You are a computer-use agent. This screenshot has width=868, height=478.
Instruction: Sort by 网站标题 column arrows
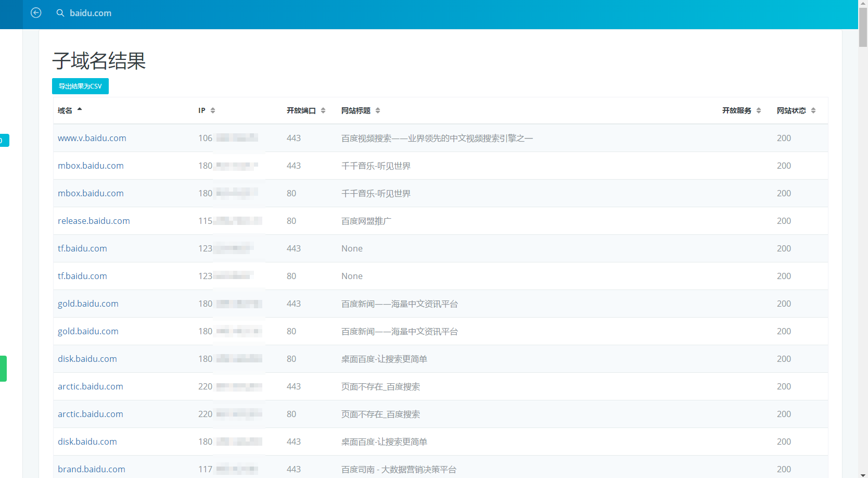coord(378,110)
